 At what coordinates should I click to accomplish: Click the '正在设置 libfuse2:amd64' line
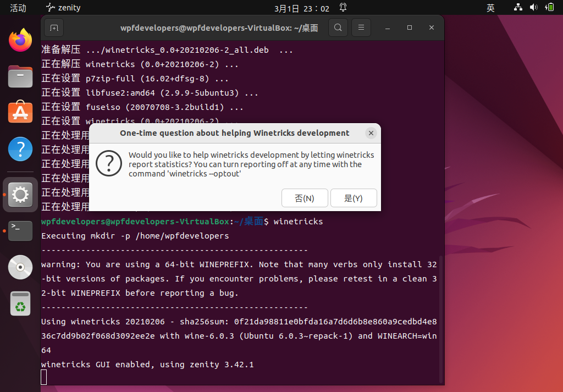[x=150, y=92]
